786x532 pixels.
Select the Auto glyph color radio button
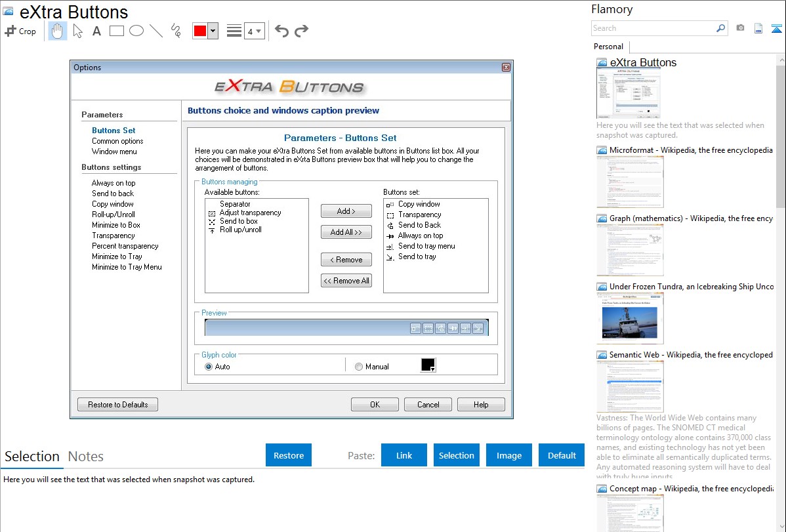coord(209,367)
